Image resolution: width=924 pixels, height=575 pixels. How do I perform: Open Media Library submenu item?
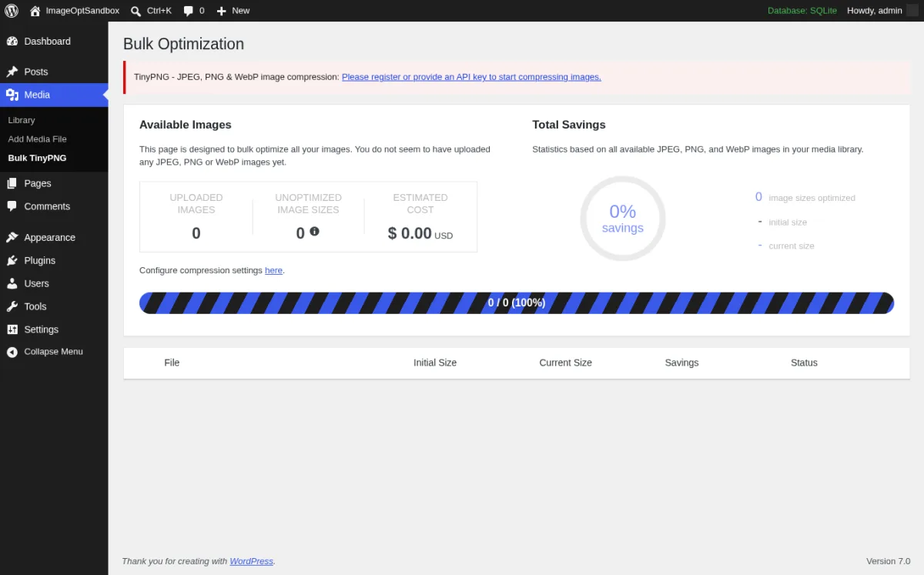click(x=22, y=120)
